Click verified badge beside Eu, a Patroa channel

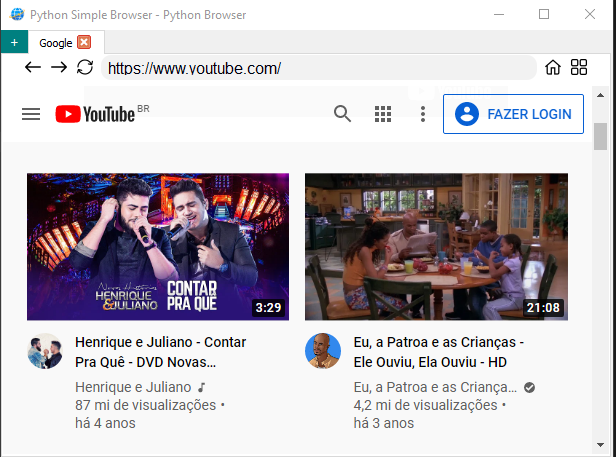point(529,388)
